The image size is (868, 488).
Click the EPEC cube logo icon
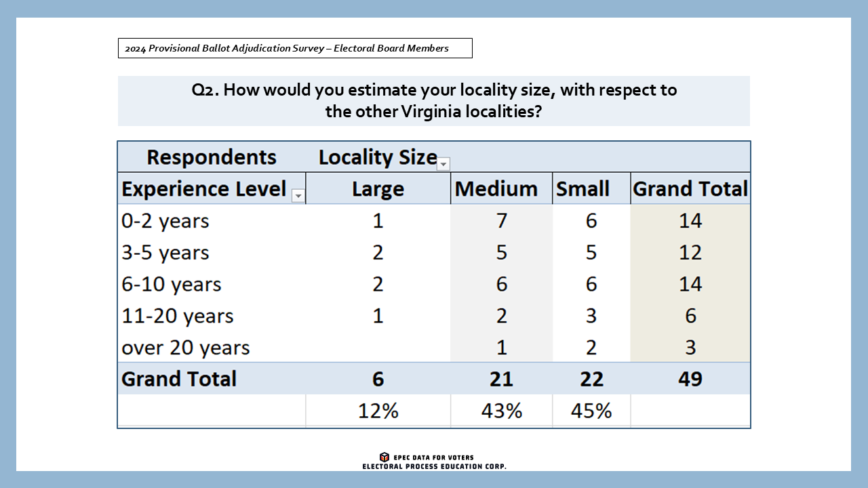[384, 457]
